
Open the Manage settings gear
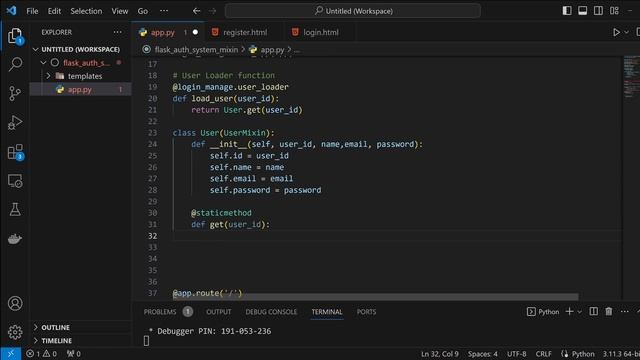click(x=15, y=332)
